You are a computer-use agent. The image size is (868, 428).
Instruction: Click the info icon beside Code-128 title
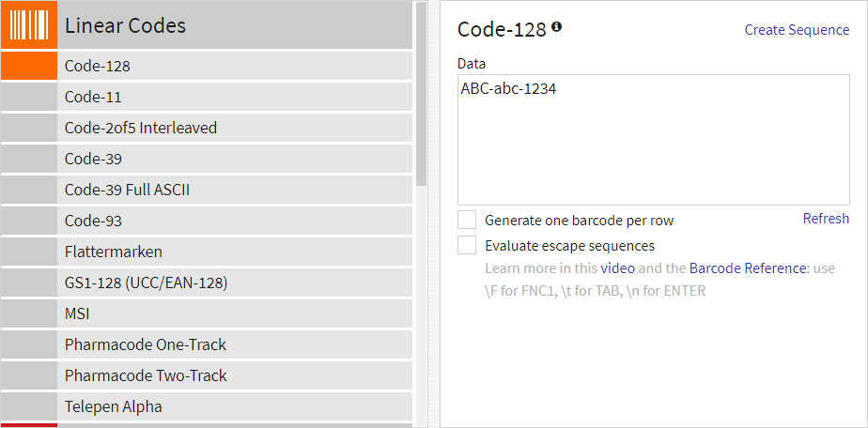tap(556, 27)
